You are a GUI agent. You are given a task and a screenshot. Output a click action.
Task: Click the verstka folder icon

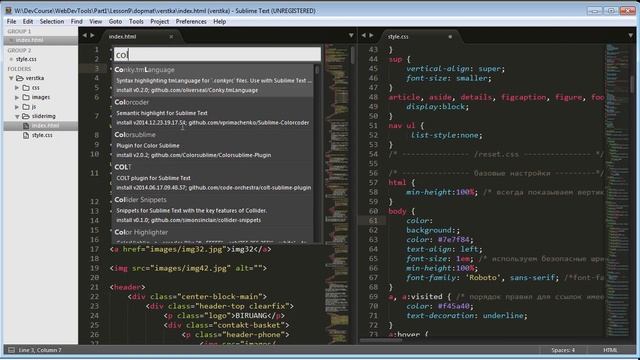click(20, 78)
